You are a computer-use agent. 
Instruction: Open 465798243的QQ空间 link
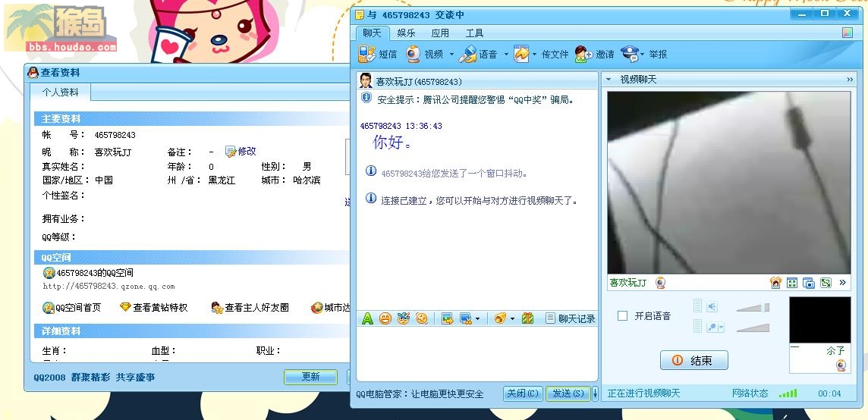88,273
